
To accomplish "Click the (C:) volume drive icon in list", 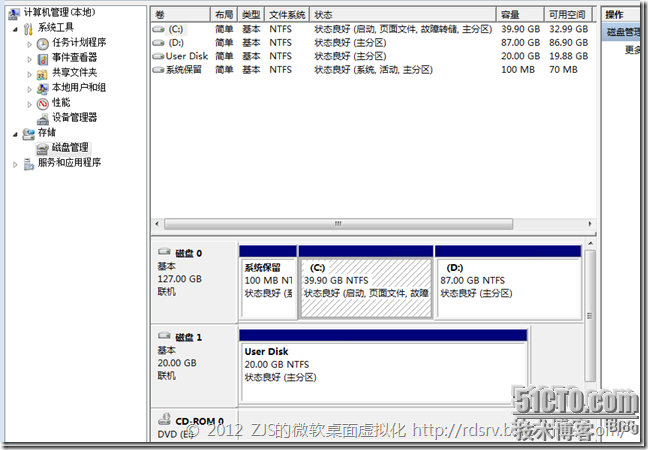I will point(158,29).
